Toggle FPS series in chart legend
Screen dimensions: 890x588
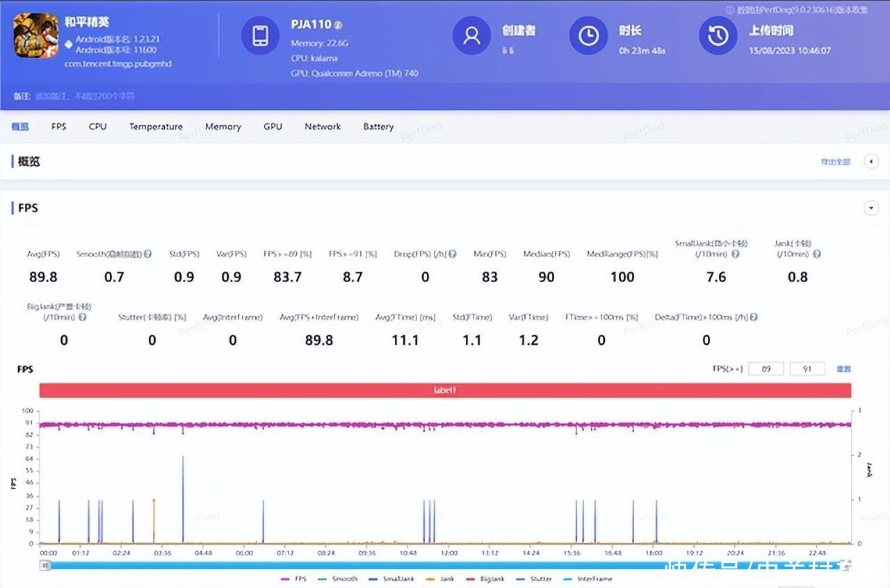pos(293,579)
